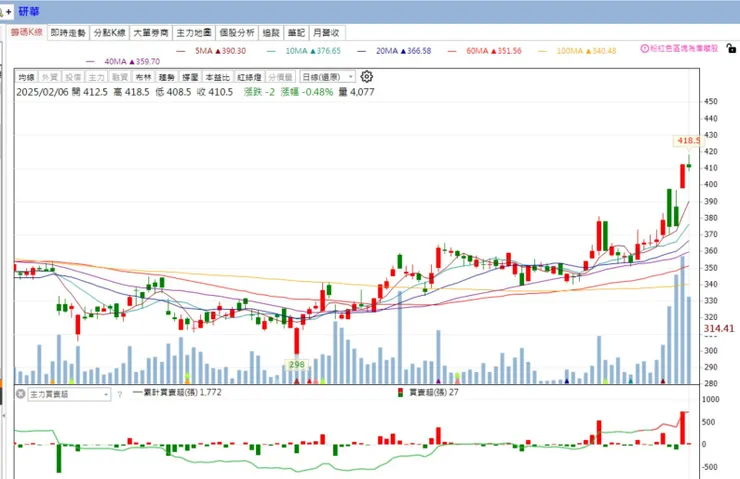The image size is (740, 479).
Task: Toggle the 分價量 volume-by-price button
Action: (x=280, y=77)
